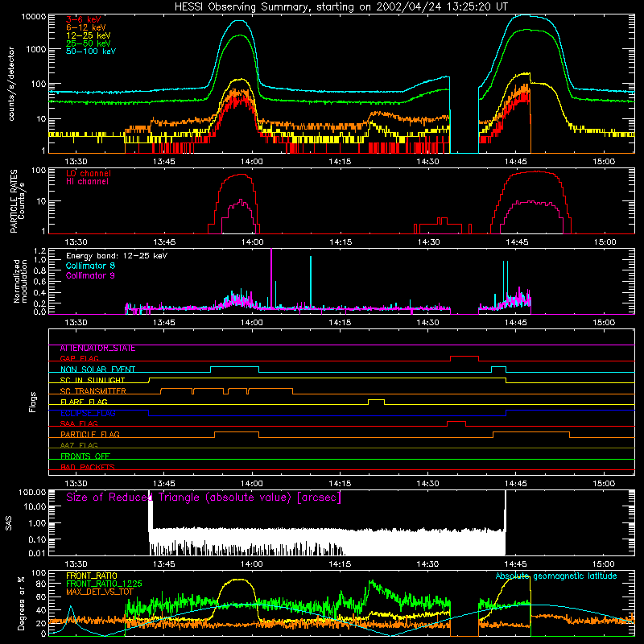The image size is (644, 644).
Task: Click the tall magenta Collimator 9 spike
Action: point(271,277)
